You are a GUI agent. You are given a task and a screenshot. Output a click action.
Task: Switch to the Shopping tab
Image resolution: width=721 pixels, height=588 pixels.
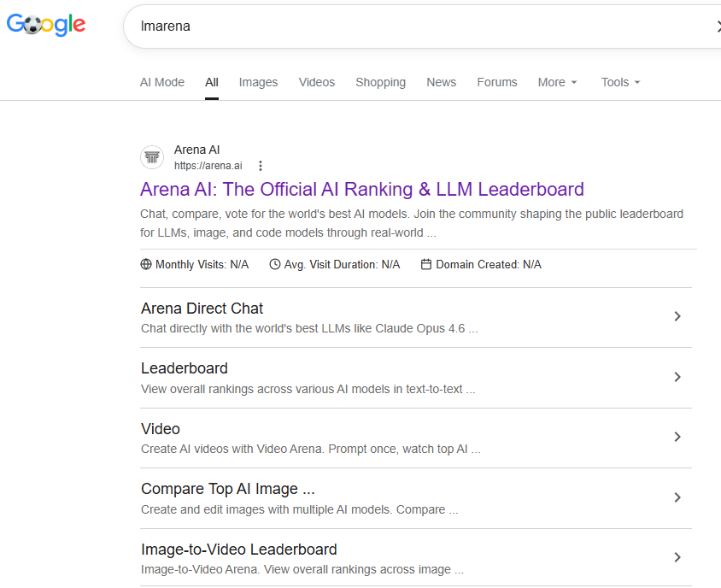381,82
